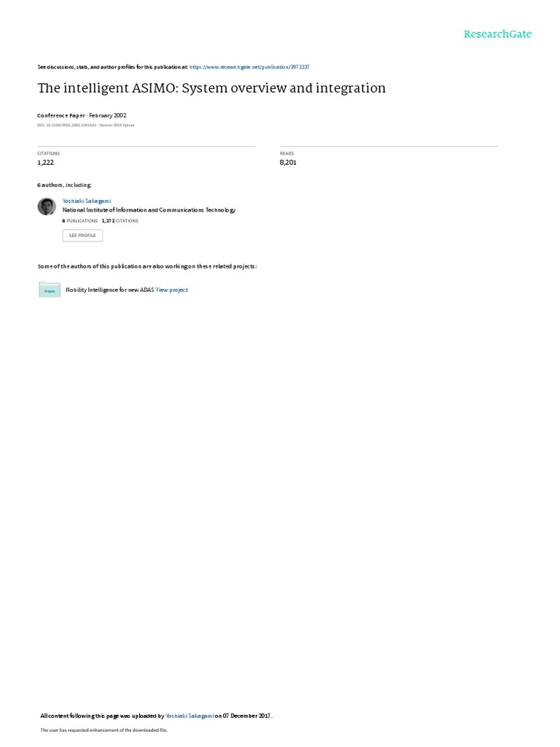This screenshot has width=560, height=747.
Task: Click the teal Project folder icon
Action: (50, 290)
